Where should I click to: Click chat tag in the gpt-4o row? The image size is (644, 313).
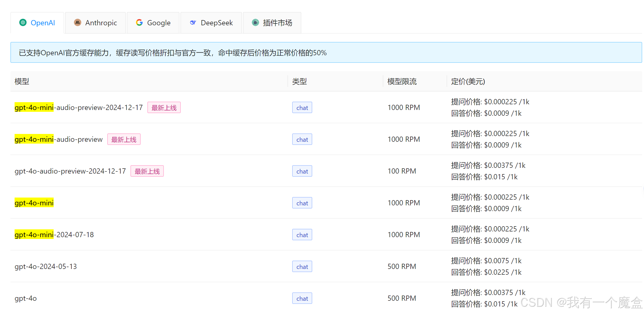pos(302,298)
